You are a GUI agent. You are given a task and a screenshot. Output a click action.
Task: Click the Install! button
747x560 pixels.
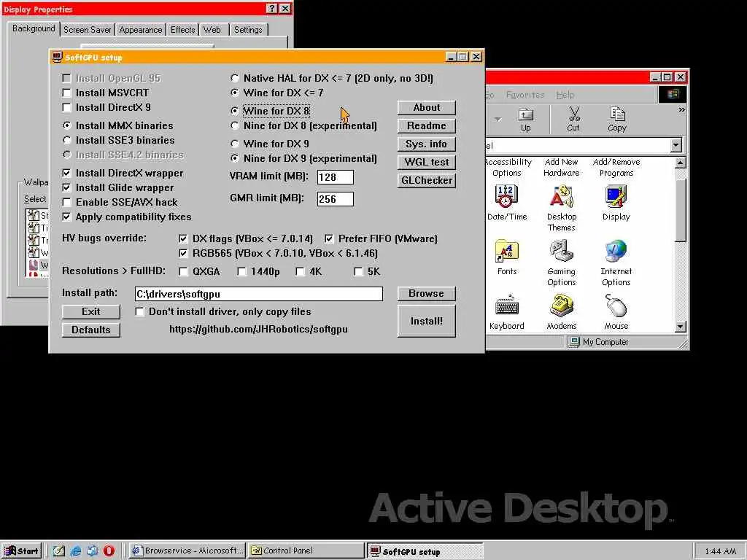click(426, 321)
